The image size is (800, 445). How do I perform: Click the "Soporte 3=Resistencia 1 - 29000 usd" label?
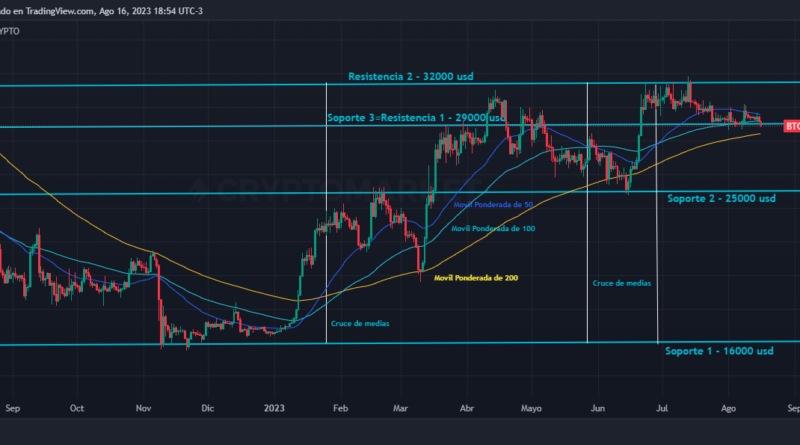[x=414, y=118]
